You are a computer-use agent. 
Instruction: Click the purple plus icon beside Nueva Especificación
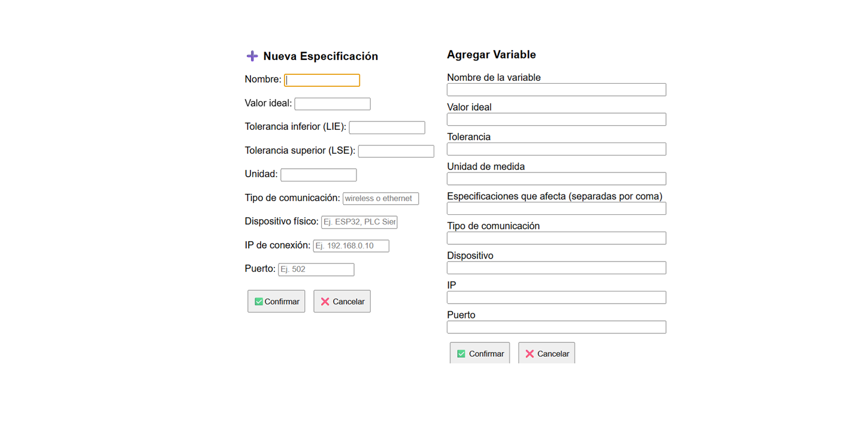click(x=252, y=56)
